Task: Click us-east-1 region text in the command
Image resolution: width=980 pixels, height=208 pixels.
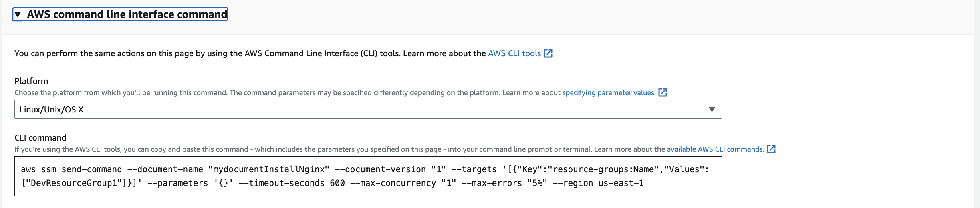Action: 621,183
